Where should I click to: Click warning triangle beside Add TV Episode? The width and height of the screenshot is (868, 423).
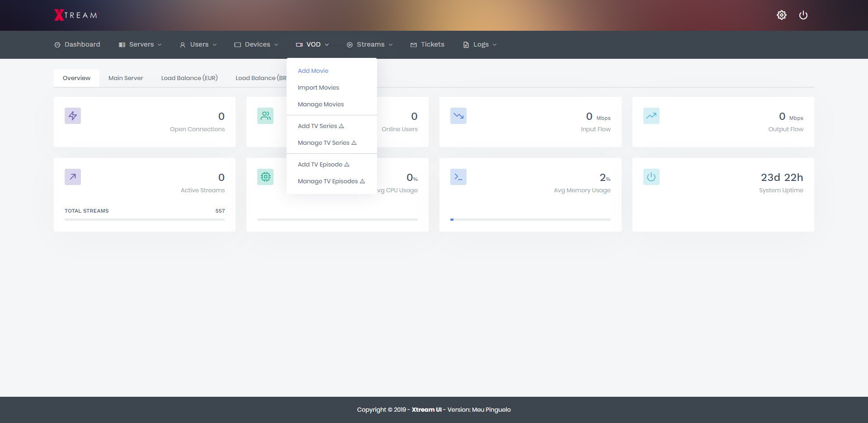347,165
